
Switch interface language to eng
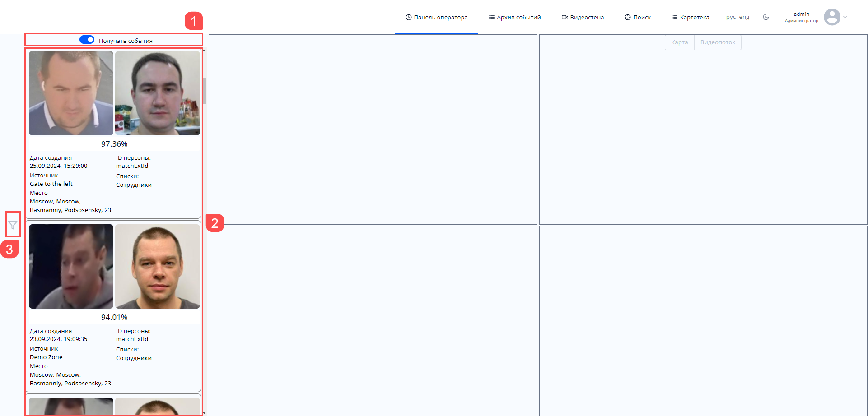tap(744, 17)
